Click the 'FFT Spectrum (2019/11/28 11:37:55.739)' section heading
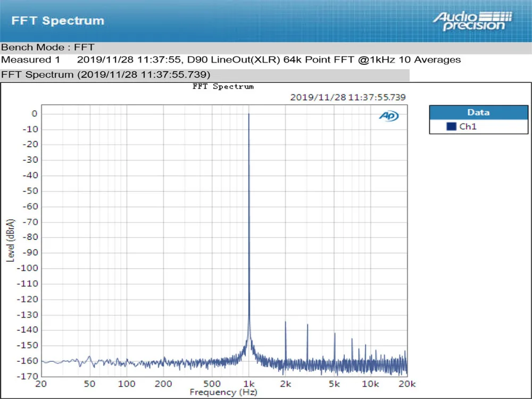 pyautogui.click(x=105, y=74)
